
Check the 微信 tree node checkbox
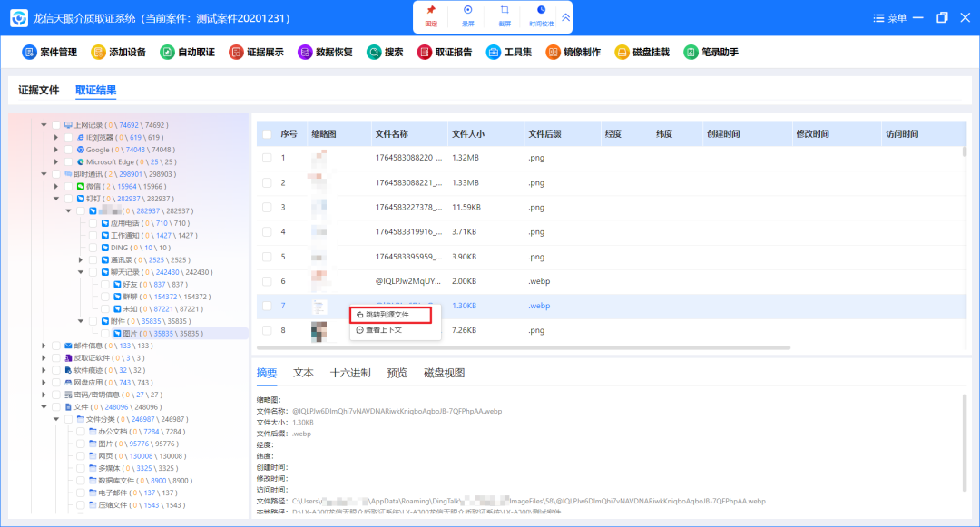tap(68, 186)
